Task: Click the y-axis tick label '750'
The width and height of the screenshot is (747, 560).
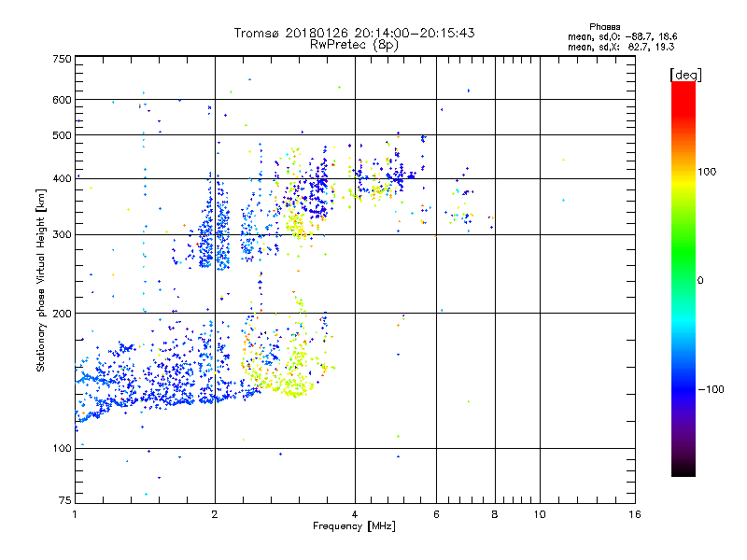Action: click(x=63, y=59)
